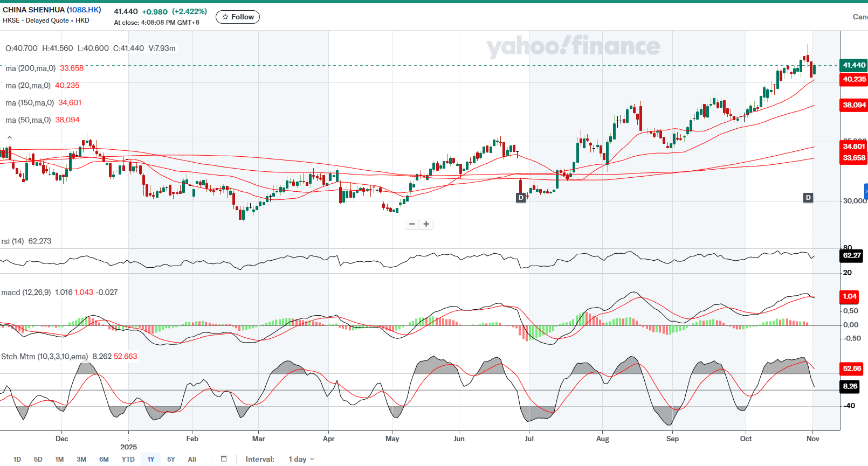The image size is (868, 466).
Task: Click the dividend D marker near November
Action: (808, 198)
